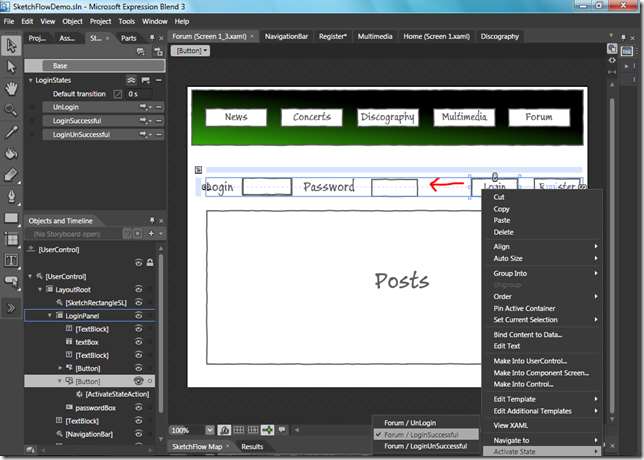Image resolution: width=644 pixels, height=460 pixels.
Task: Select the Pen tool
Action: [x=11, y=196]
